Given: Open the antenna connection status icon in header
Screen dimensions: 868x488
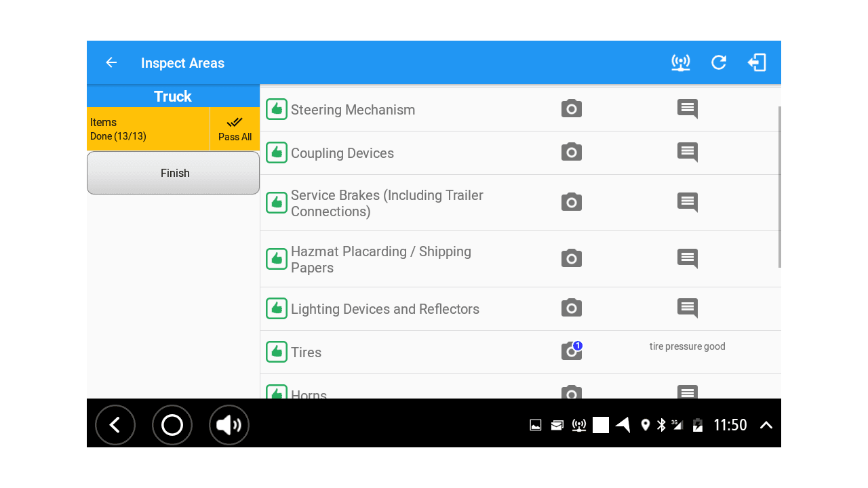Looking at the screenshot, I should [x=681, y=62].
